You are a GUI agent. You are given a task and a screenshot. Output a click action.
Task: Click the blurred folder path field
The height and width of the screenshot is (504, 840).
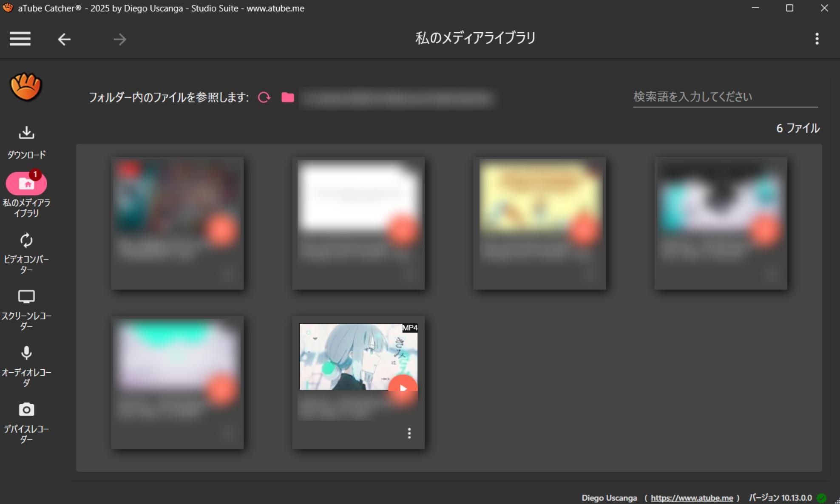point(397,99)
